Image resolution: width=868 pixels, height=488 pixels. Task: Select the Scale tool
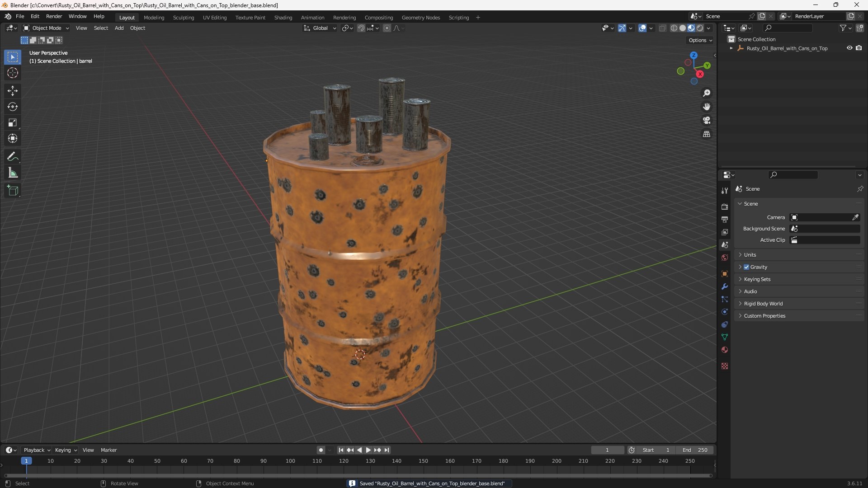13,122
